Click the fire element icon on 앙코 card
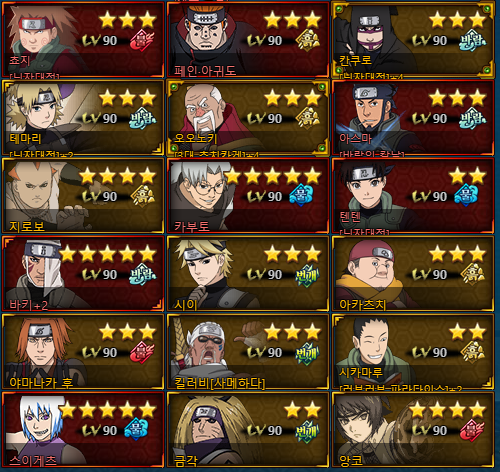500x472 pixels. 472,430
